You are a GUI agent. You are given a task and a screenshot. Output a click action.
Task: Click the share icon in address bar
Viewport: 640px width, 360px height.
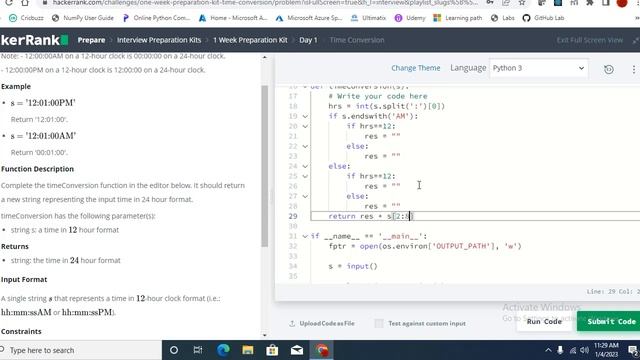coord(506,3)
